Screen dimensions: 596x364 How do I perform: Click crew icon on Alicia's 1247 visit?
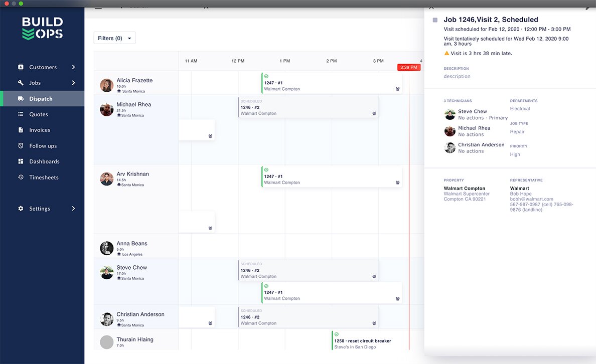click(x=398, y=89)
